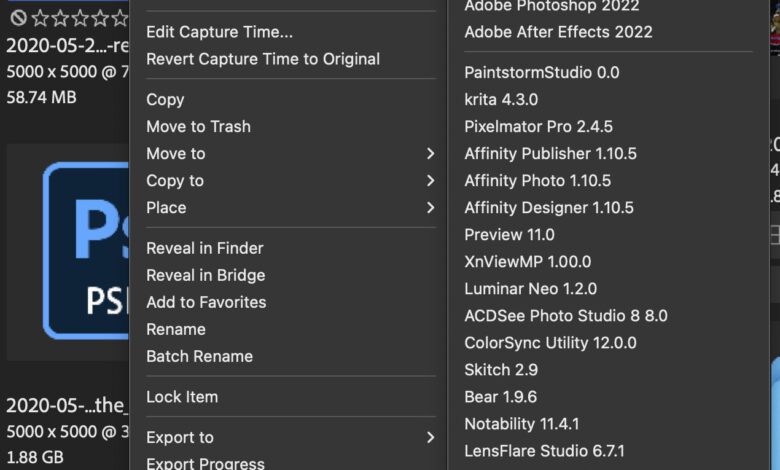
Task: Choose Edit Capture Time from menu
Action: pos(219,32)
